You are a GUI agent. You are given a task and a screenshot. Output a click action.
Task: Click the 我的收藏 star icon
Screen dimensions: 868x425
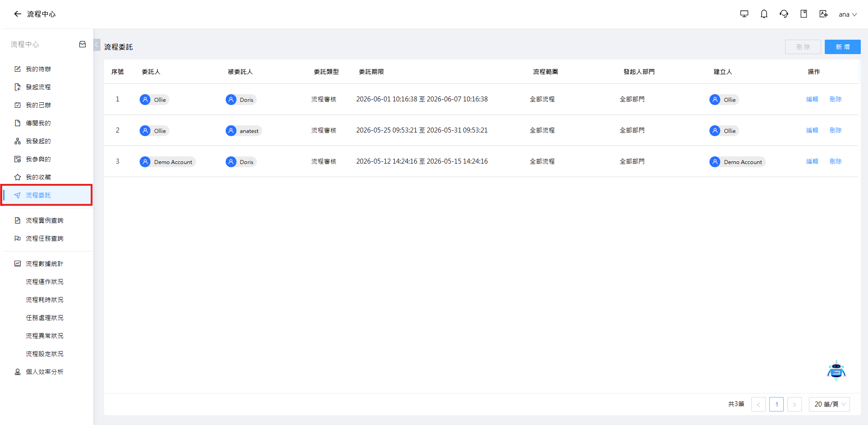click(x=18, y=177)
